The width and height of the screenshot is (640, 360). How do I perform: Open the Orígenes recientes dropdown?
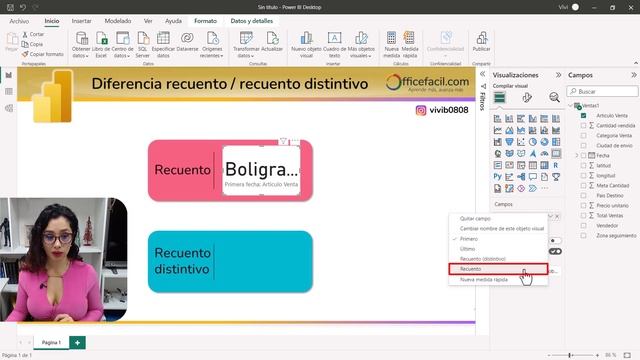[212, 45]
